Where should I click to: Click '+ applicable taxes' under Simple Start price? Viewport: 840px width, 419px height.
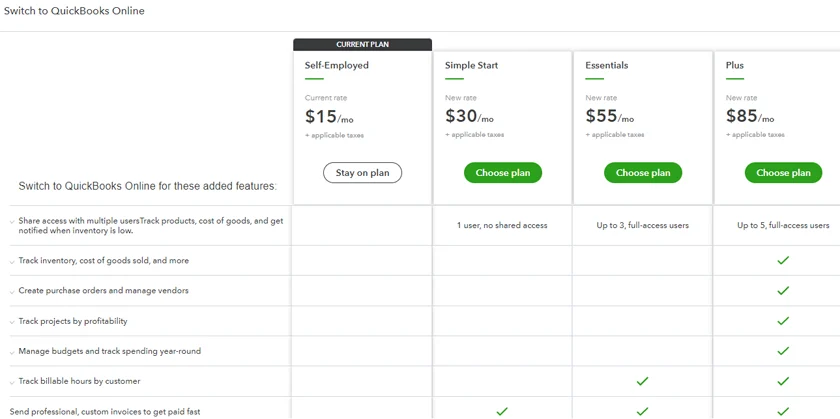tap(475, 135)
